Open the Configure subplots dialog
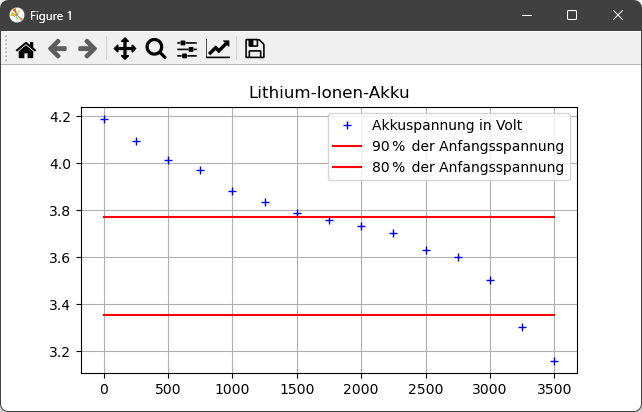The image size is (642, 412). [187, 49]
